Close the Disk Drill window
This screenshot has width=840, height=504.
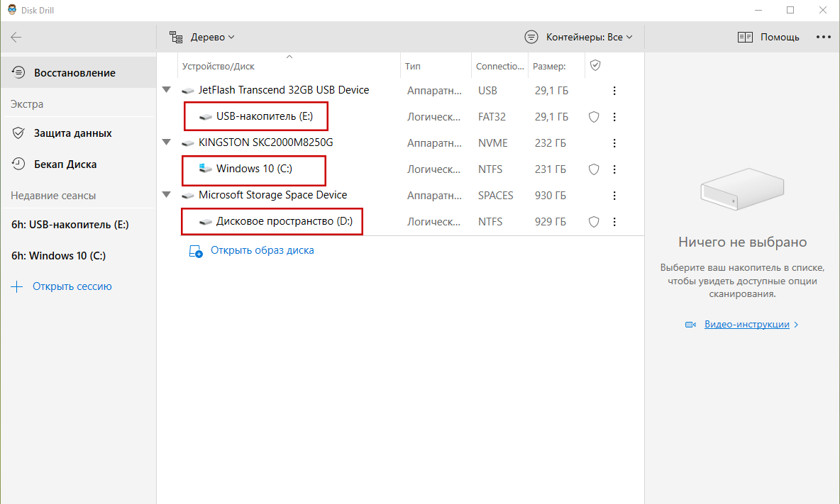(x=823, y=10)
